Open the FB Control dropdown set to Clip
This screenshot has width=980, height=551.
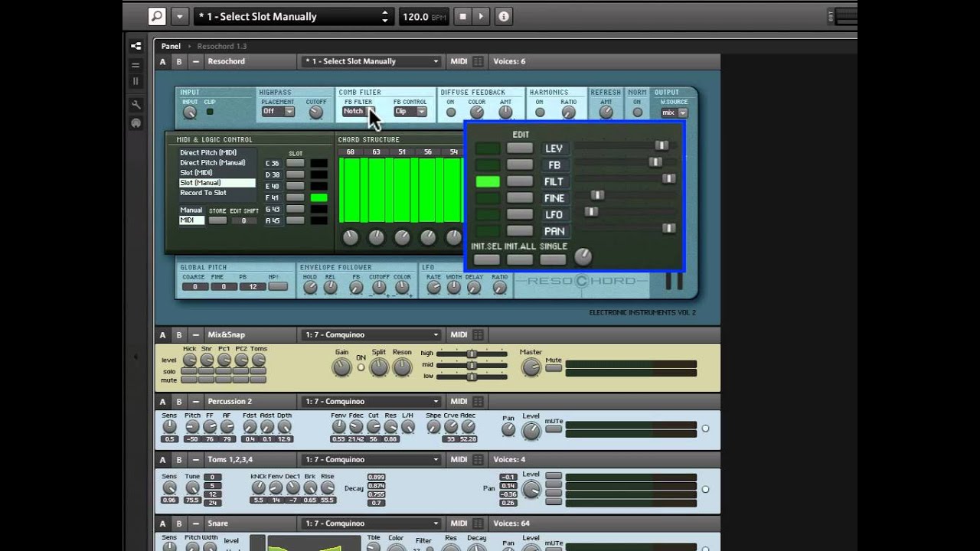(410, 112)
